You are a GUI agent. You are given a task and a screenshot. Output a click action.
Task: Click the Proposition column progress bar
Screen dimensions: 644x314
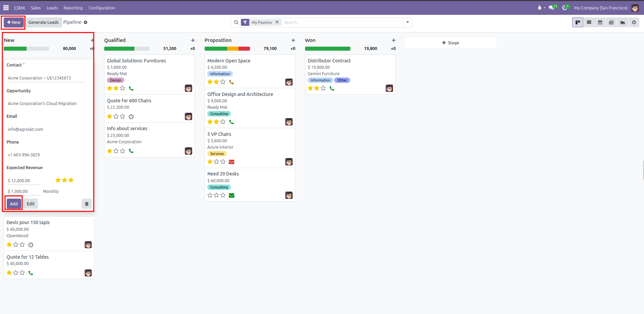click(227, 49)
